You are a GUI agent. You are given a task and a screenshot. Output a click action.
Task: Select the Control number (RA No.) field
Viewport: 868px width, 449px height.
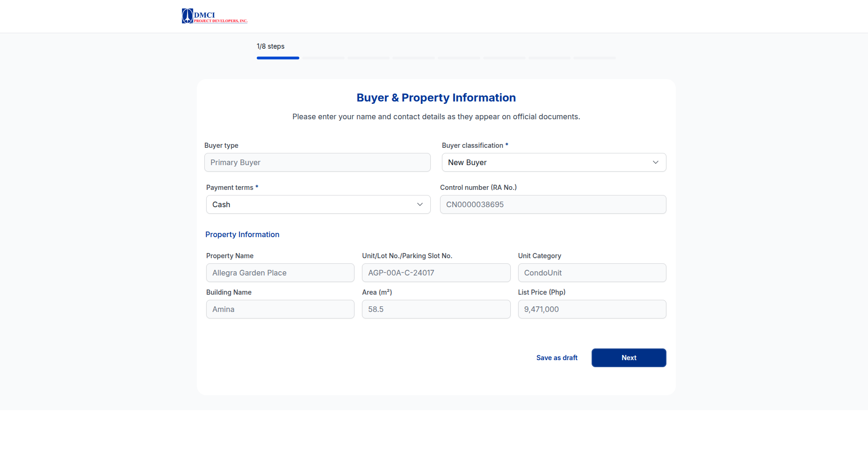click(x=553, y=204)
